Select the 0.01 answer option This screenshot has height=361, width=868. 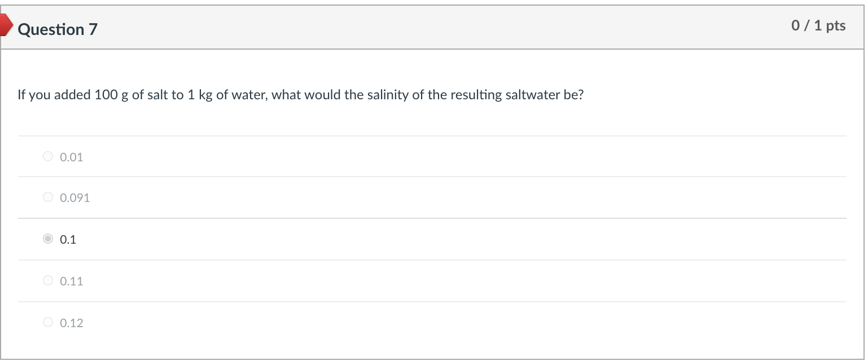48,156
